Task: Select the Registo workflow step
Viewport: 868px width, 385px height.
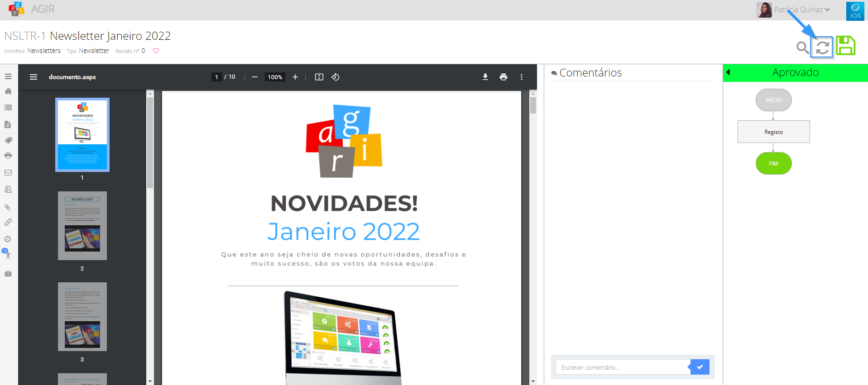Action: (773, 132)
